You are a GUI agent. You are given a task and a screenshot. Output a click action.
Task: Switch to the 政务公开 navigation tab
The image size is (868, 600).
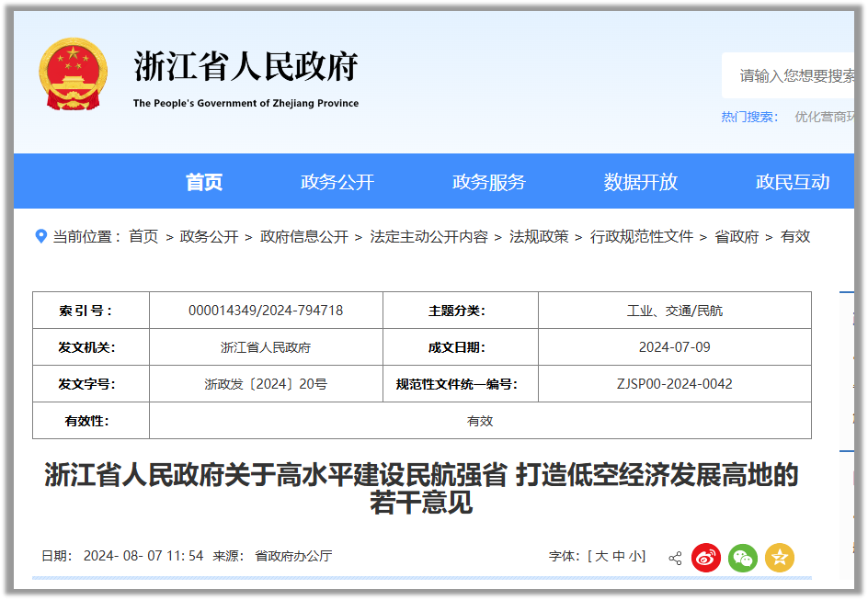338,181
